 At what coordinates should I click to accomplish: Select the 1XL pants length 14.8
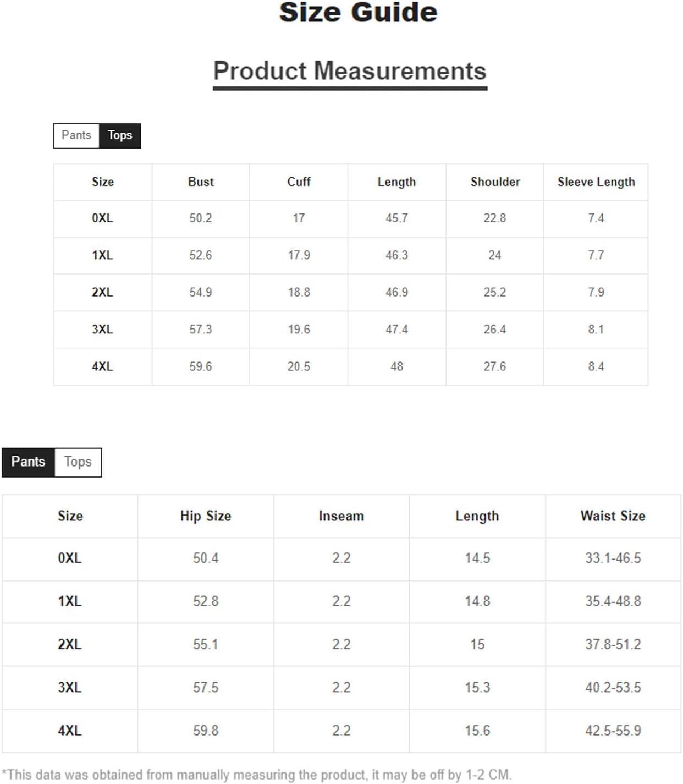click(x=477, y=601)
